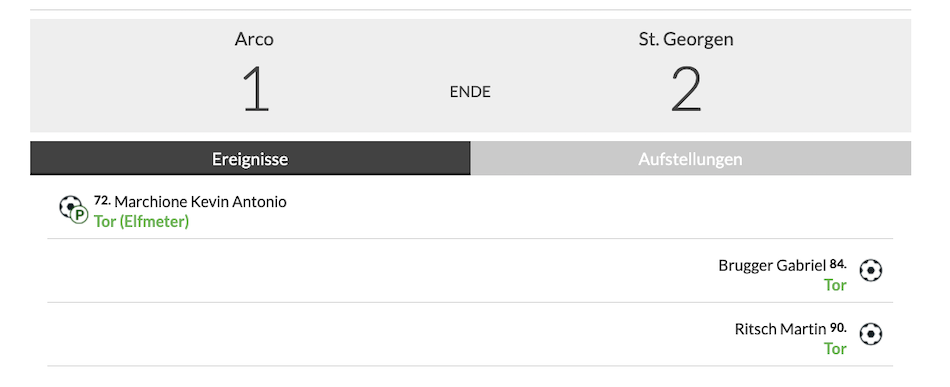Click the penalty goal icon at minute 72
Screen dimensions: 950x387
(x=73, y=209)
